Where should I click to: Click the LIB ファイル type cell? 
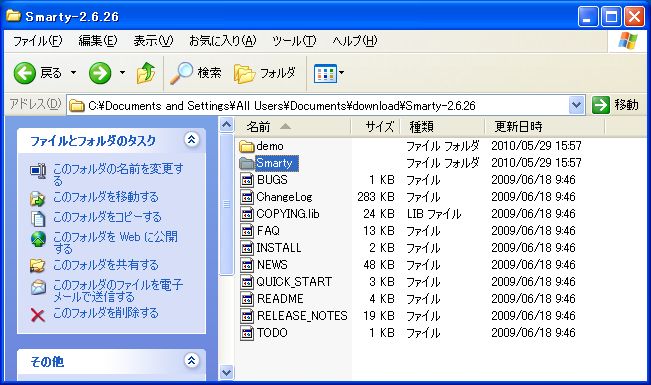pyautogui.click(x=434, y=214)
